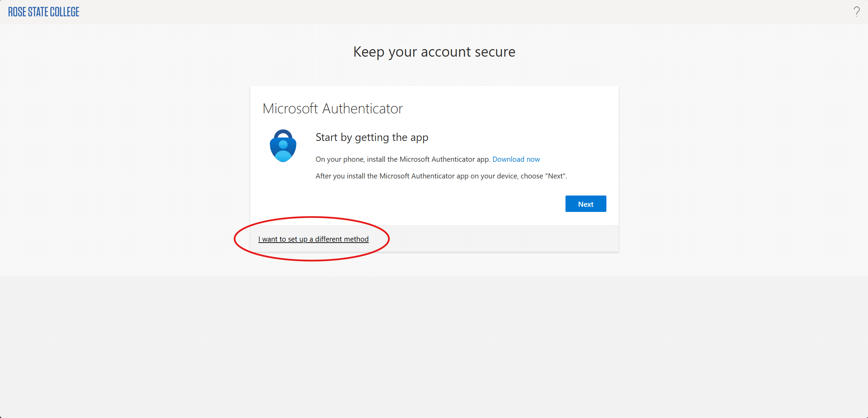The height and width of the screenshot is (418, 868).
Task: Click the gray footer strip right of the different method link
Action: 495,239
